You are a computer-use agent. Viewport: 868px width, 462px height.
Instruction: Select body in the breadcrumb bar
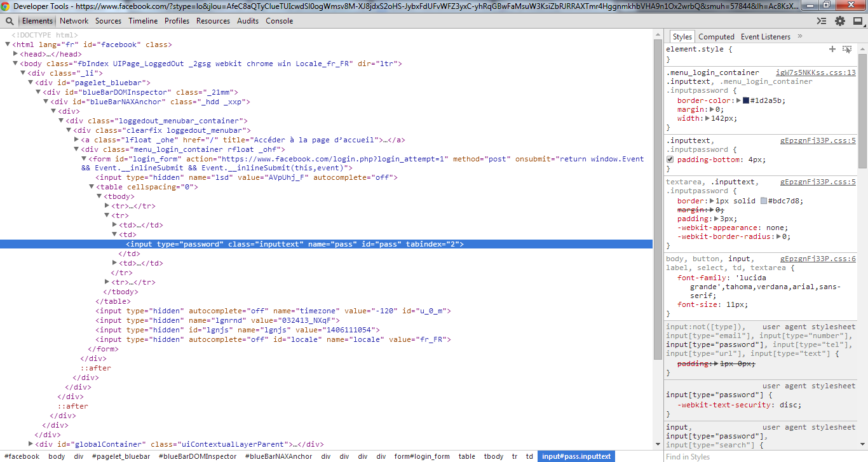(x=57, y=456)
